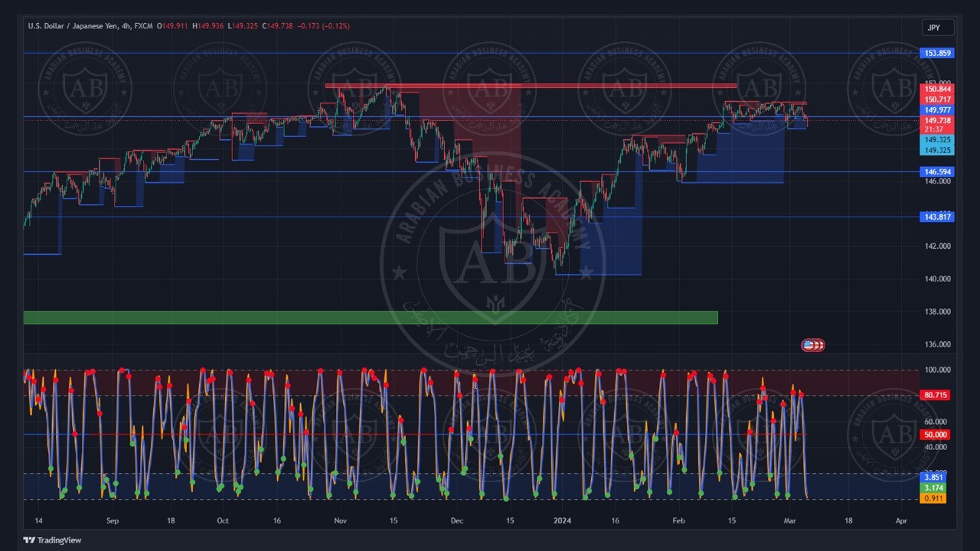
Task: Select the 150.844 red price label
Action: [x=937, y=90]
